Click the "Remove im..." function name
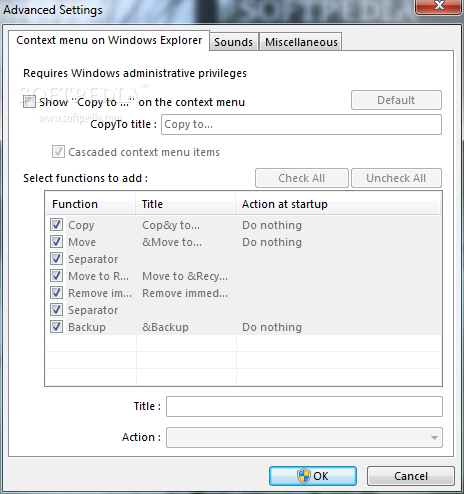464x494 pixels. (100, 293)
